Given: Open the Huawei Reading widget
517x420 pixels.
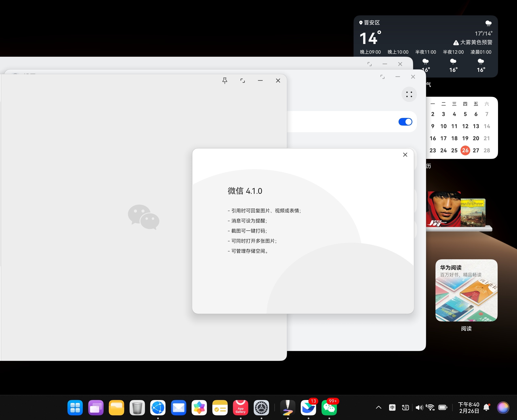Looking at the screenshot, I should pyautogui.click(x=466, y=290).
